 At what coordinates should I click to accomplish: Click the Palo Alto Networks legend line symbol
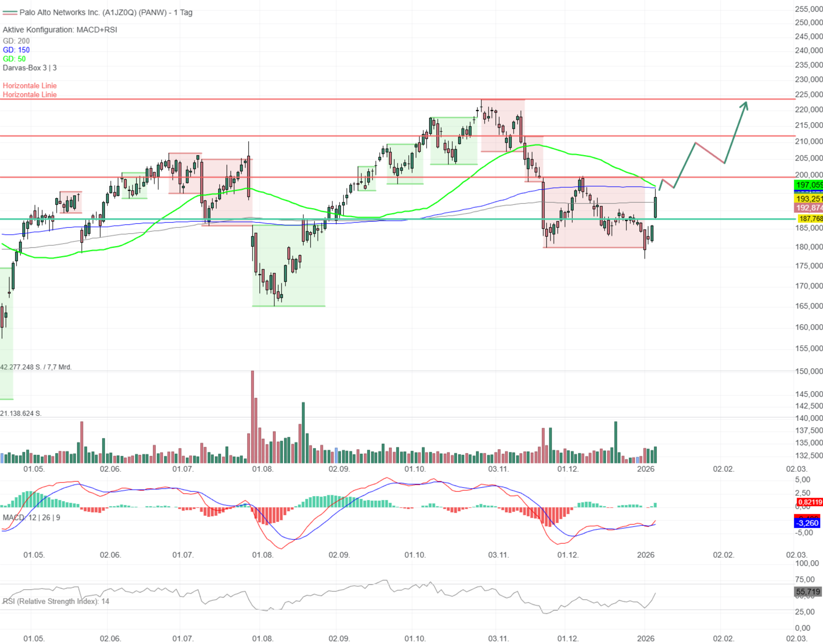pyautogui.click(x=10, y=13)
